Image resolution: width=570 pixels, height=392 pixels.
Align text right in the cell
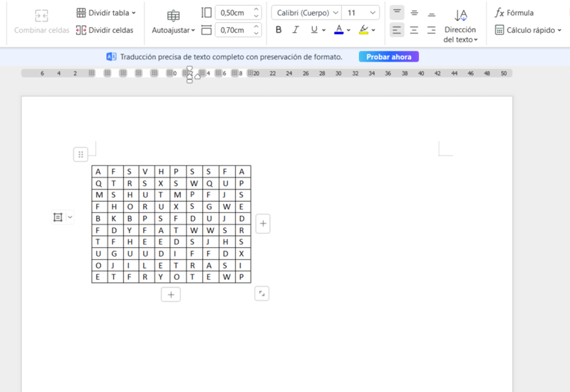(x=431, y=30)
